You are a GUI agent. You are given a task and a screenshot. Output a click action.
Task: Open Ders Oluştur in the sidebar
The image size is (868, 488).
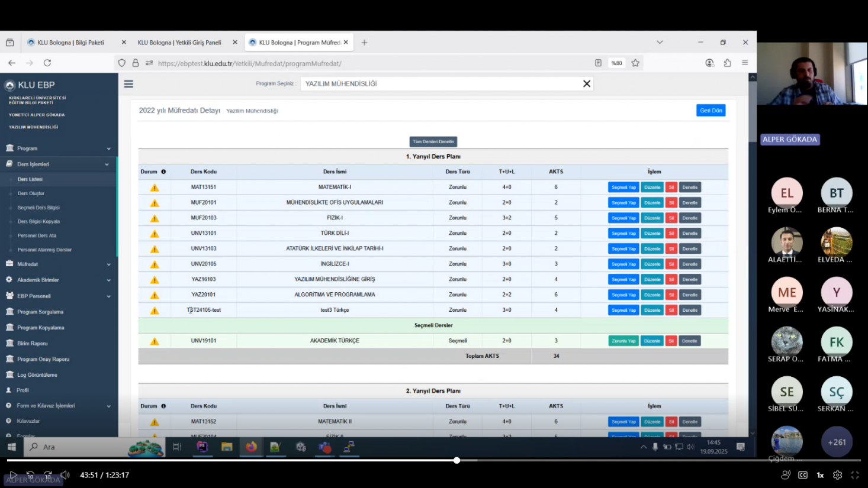click(31, 193)
